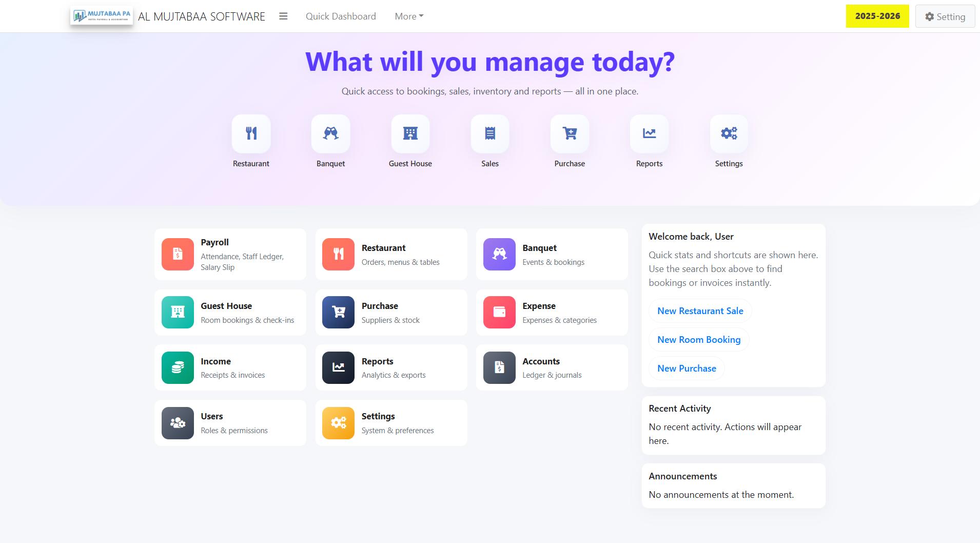The width and height of the screenshot is (980, 543).
Task: Open the Banquet quick access icon
Action: pyautogui.click(x=330, y=134)
